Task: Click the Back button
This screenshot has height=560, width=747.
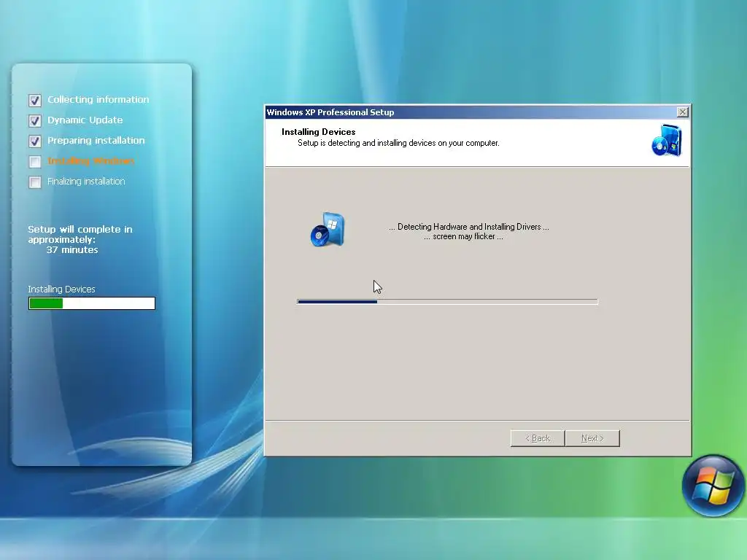Action: (538, 438)
